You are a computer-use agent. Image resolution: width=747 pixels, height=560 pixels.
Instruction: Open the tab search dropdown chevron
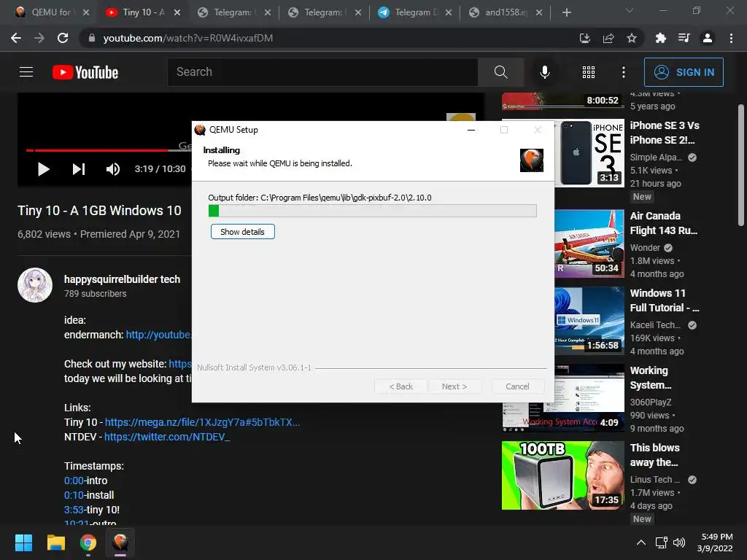point(630,10)
